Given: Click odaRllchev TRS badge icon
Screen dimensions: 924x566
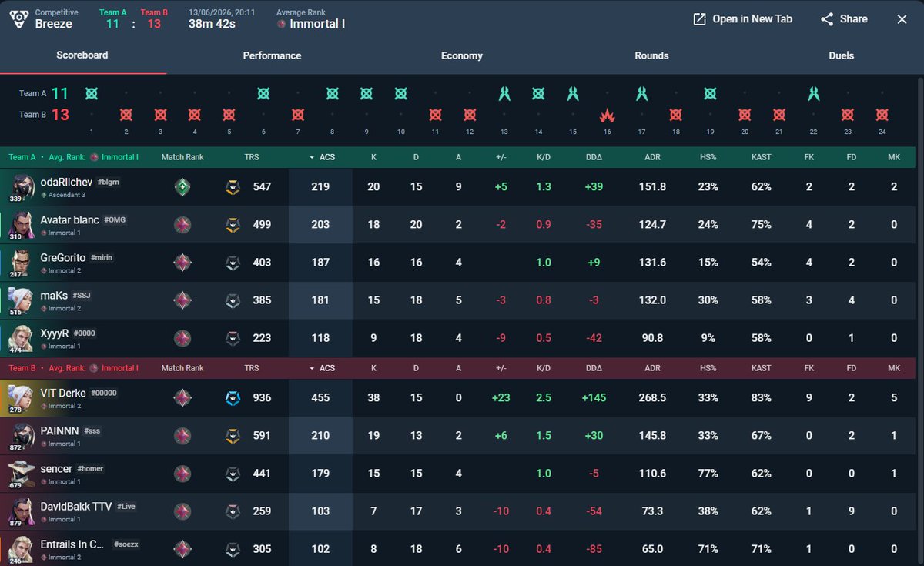Looking at the screenshot, I should coord(232,187).
